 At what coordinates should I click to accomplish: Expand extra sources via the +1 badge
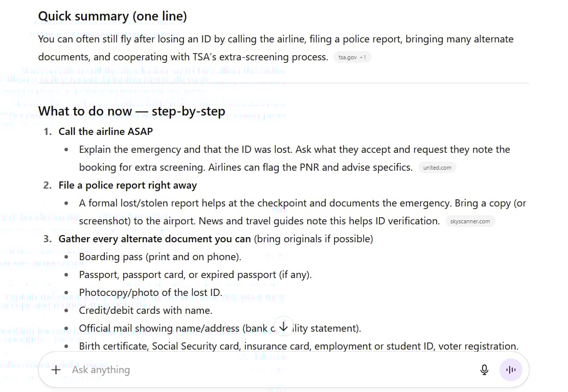(x=363, y=58)
